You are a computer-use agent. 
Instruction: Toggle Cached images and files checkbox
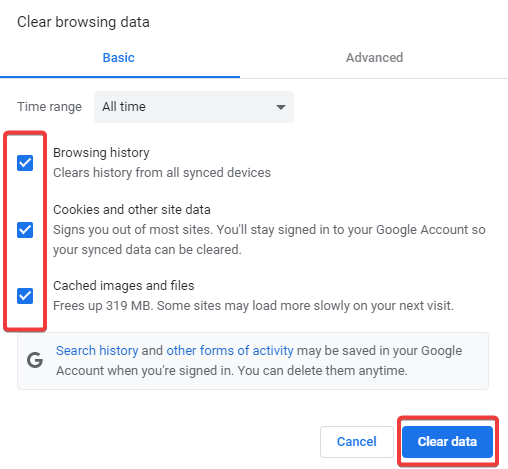pos(25,296)
